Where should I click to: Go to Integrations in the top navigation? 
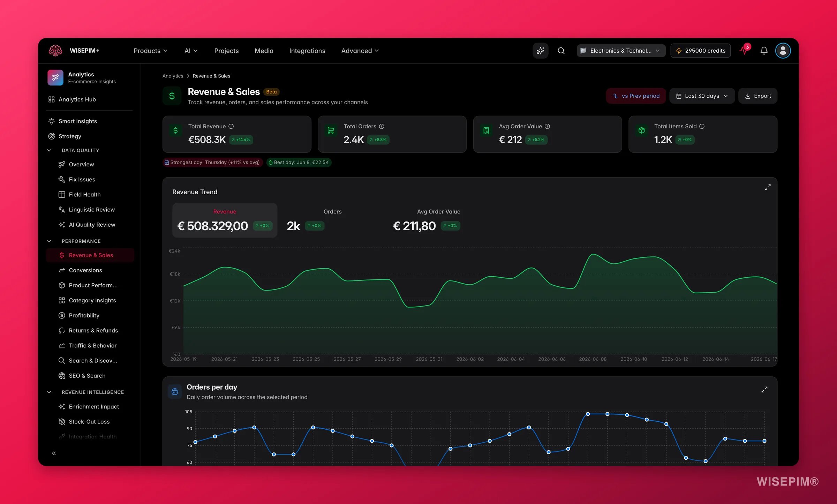(307, 51)
